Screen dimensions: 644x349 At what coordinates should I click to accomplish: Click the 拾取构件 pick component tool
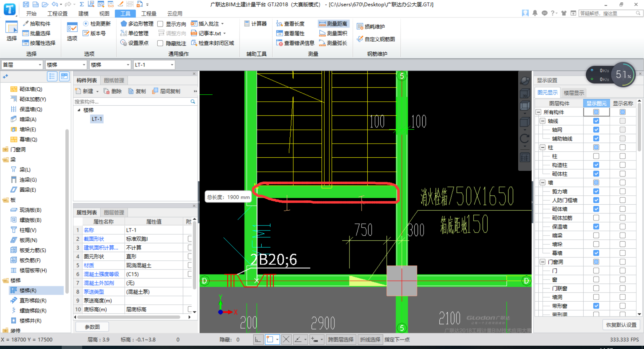pos(36,23)
